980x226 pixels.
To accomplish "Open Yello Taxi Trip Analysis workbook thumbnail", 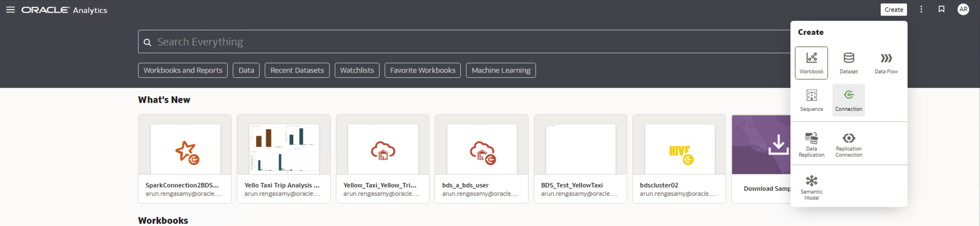I will 284,149.
